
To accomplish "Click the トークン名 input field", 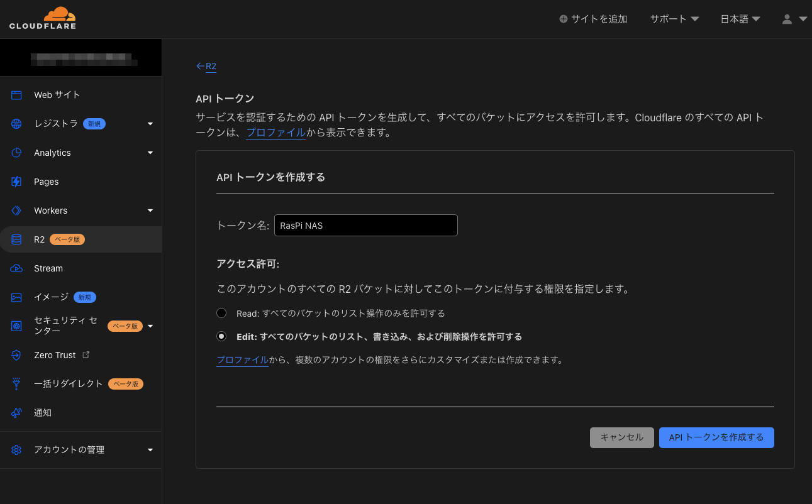I will [366, 226].
